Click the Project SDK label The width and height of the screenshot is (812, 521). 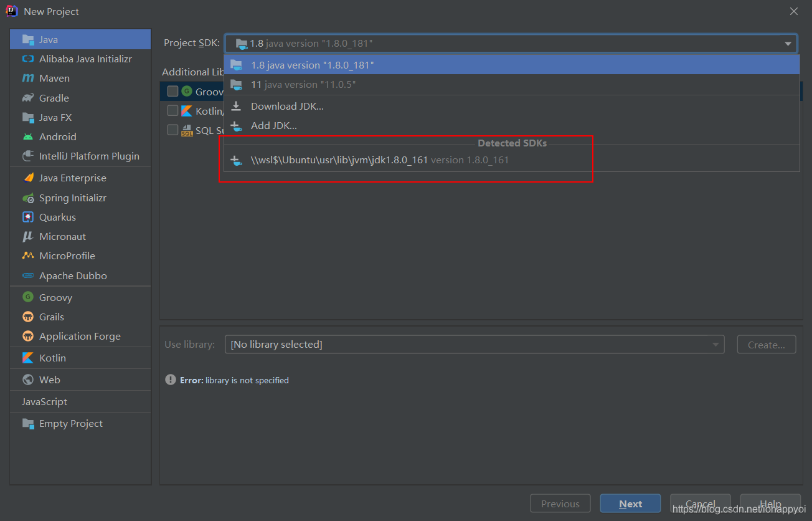(192, 43)
